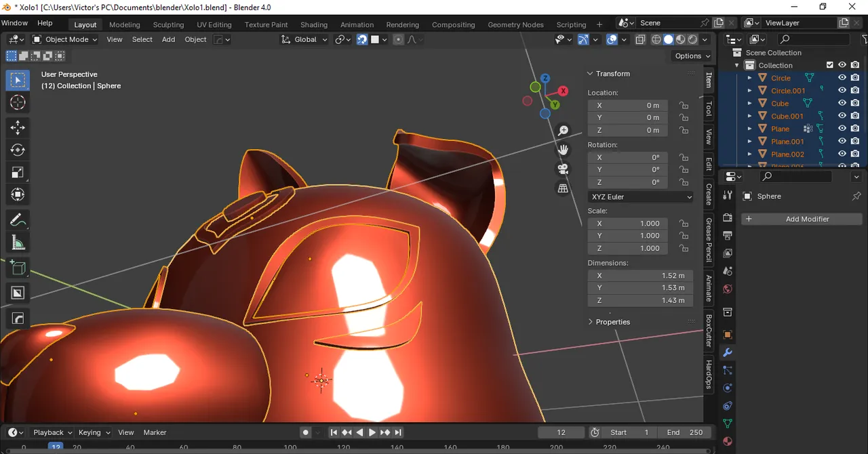The width and height of the screenshot is (868, 454).
Task: Open the Output properties tab icon
Action: pyautogui.click(x=728, y=236)
